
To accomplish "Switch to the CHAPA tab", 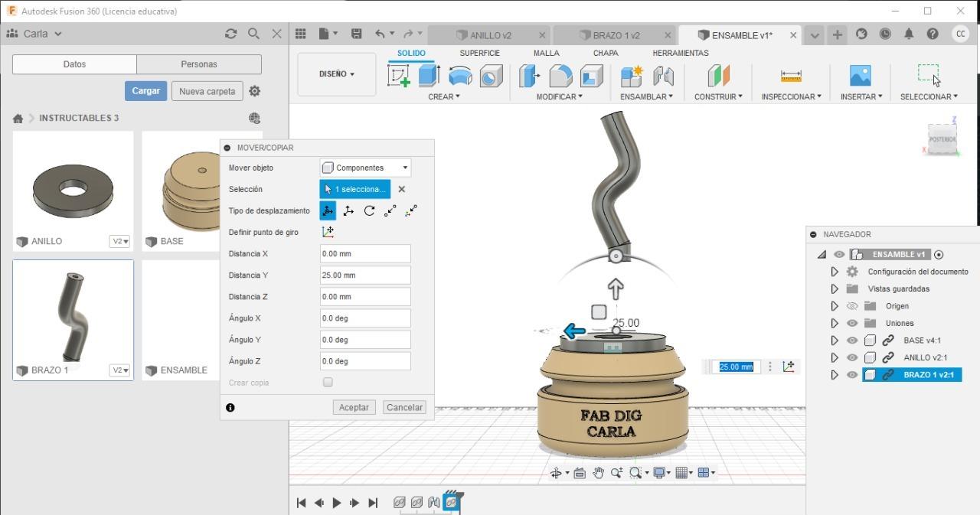I will [x=606, y=53].
